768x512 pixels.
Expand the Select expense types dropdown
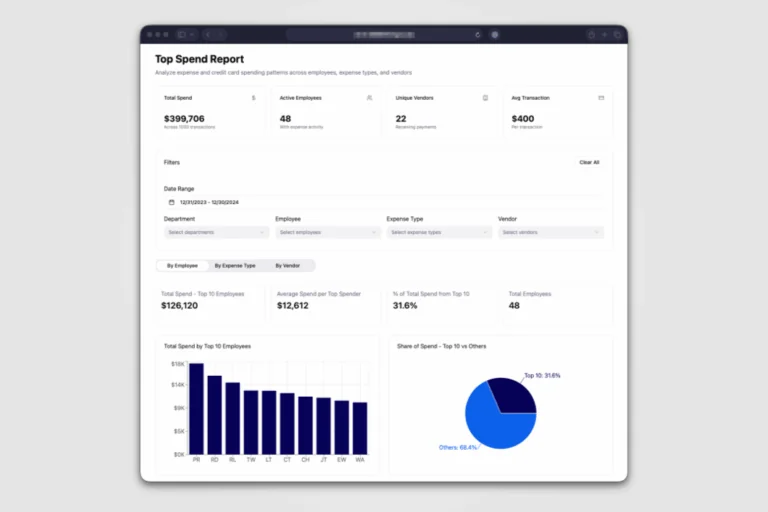pyautogui.click(x=439, y=232)
